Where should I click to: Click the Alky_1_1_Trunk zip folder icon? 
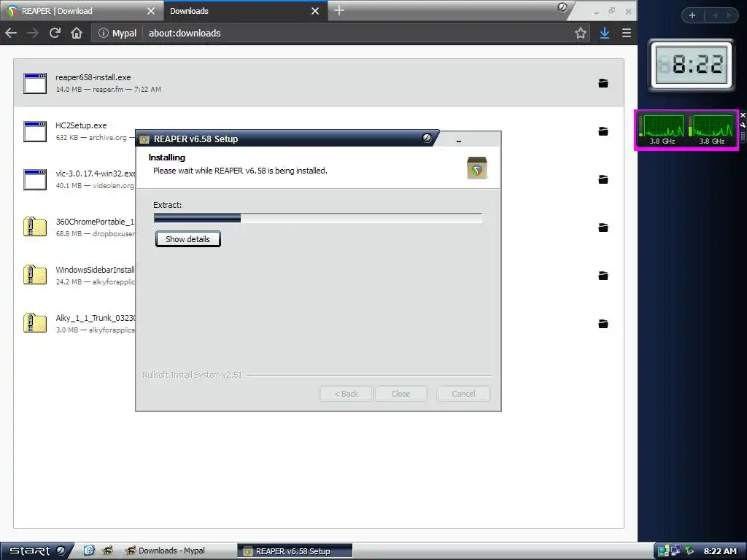[35, 323]
